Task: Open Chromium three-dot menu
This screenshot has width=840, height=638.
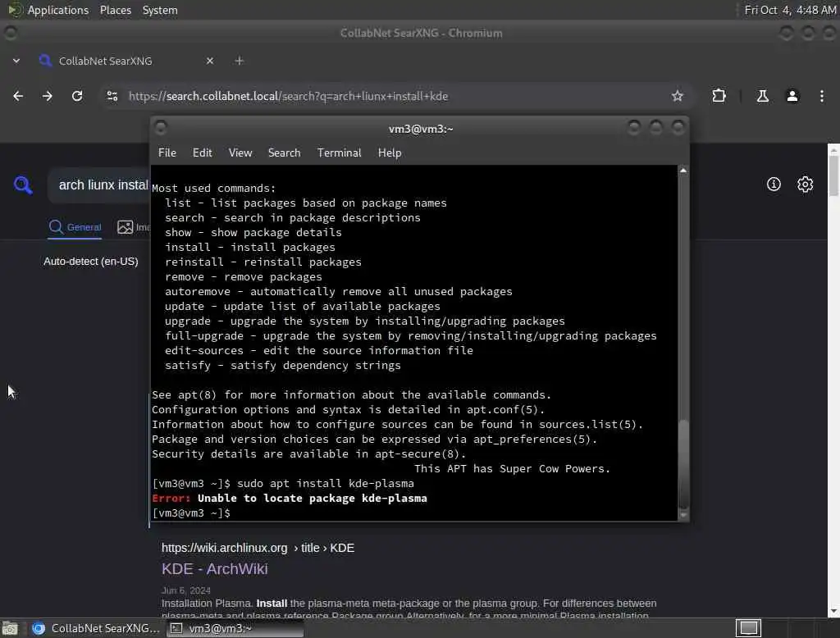Action: pos(822,96)
